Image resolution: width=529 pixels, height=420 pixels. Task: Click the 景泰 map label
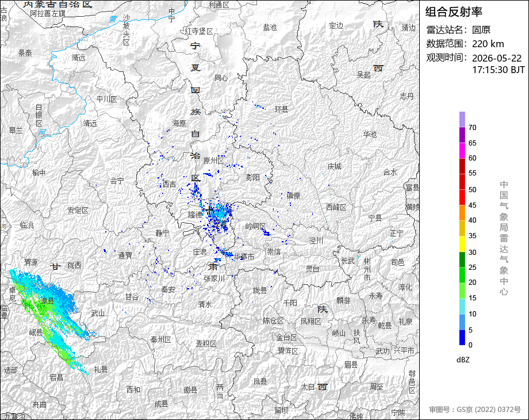(x=25, y=53)
